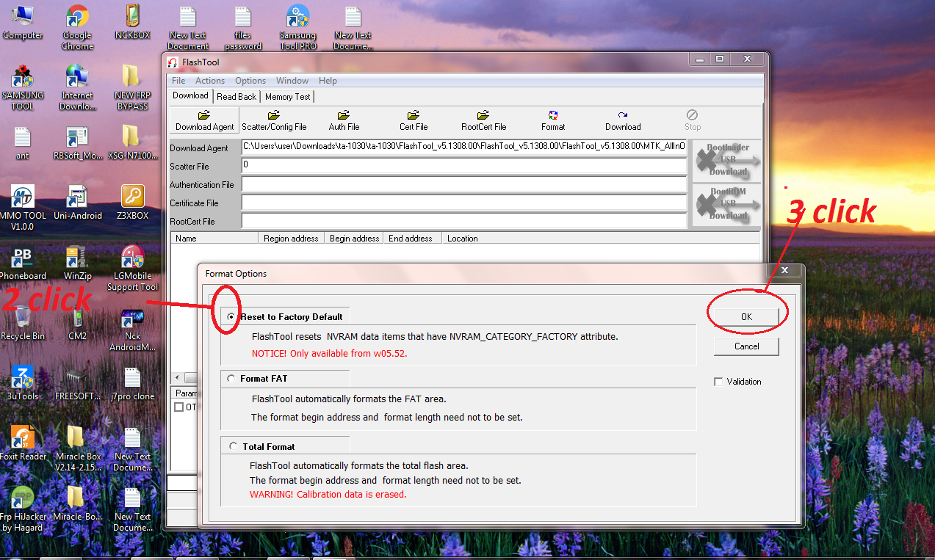This screenshot has height=560, width=935.
Task: Click BootROM USB Download image button
Action: click(x=726, y=204)
